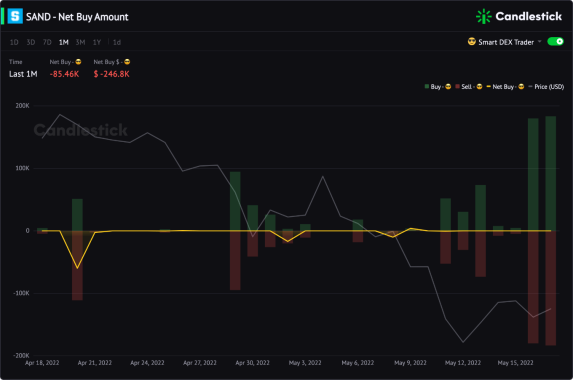Select the 1Y time range tab
This screenshot has width=573, height=380.
pos(97,42)
